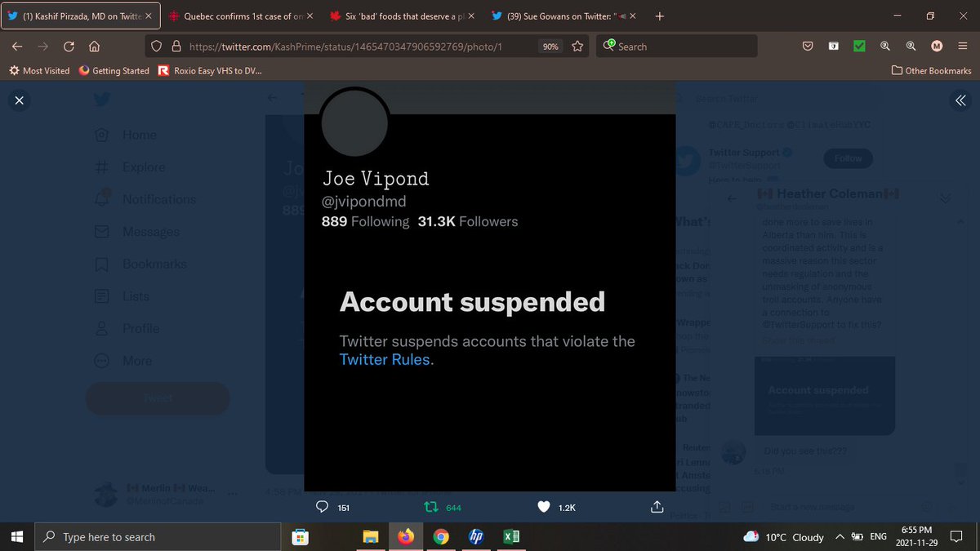
Task: Click the reply icon showing 151
Action: (x=322, y=507)
